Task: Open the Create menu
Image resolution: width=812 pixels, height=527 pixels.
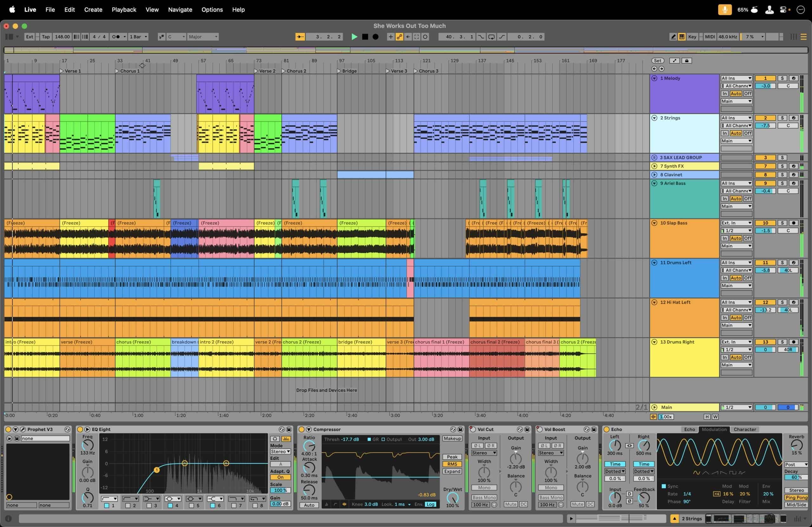Action: point(93,10)
